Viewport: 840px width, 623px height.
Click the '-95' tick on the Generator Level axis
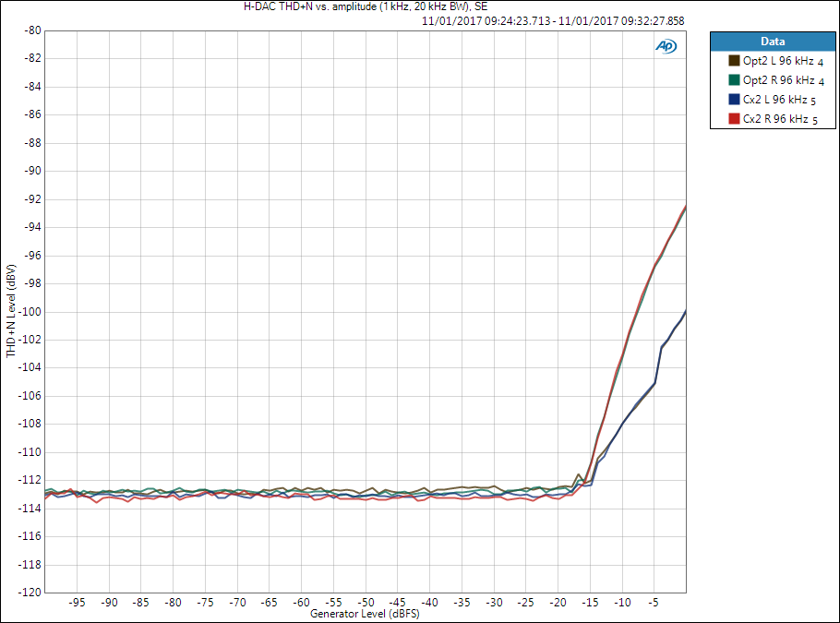click(77, 603)
